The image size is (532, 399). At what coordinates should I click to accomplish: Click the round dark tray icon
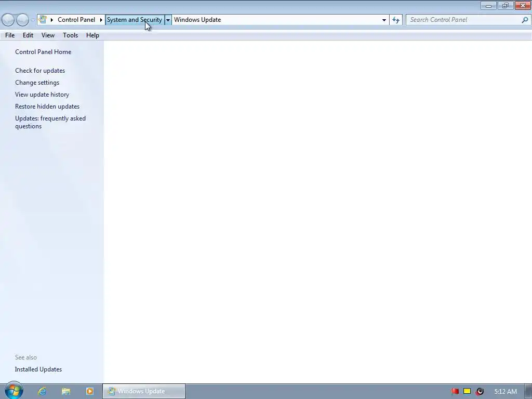tap(480, 392)
